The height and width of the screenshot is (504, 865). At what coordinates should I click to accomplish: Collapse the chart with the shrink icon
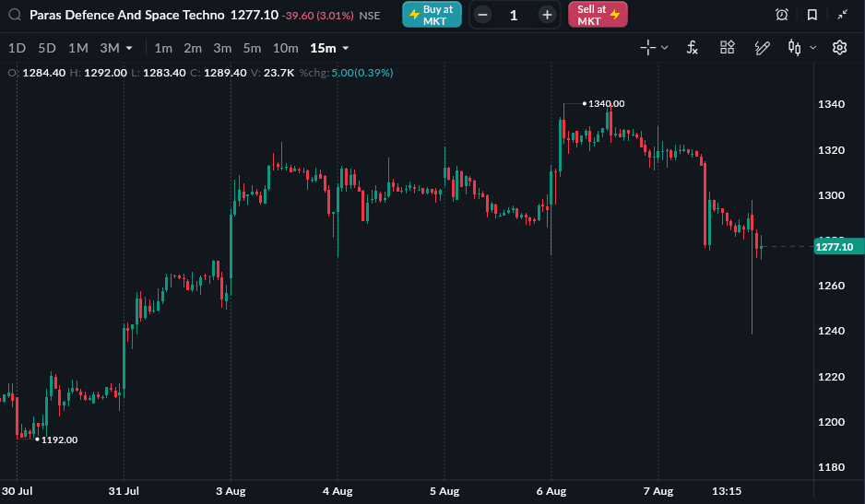(842, 15)
